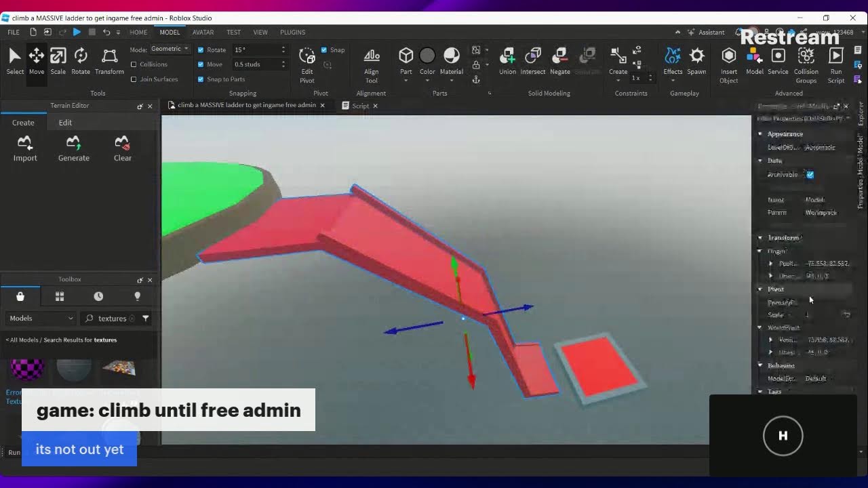Disable Move snapping checkbox

201,64
